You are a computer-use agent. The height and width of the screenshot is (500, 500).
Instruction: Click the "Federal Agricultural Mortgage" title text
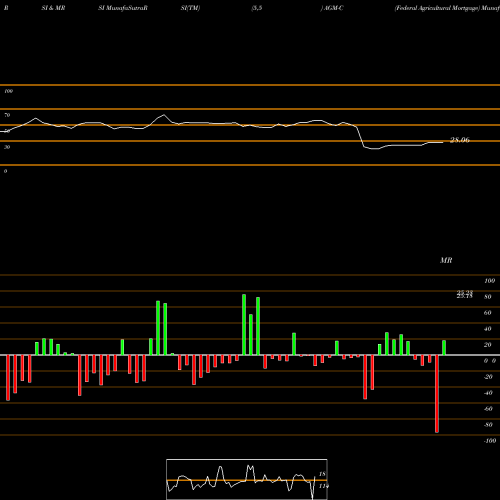click(437, 8)
